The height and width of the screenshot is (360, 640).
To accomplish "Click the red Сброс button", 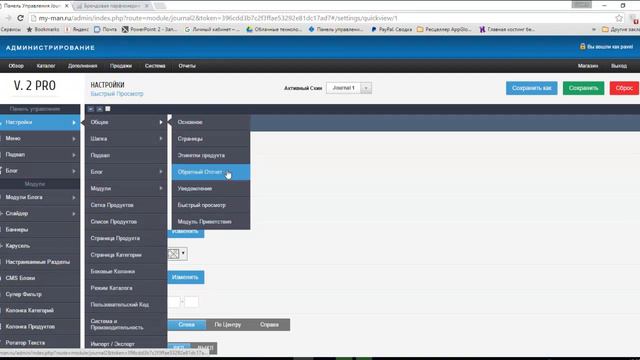I will point(624,88).
